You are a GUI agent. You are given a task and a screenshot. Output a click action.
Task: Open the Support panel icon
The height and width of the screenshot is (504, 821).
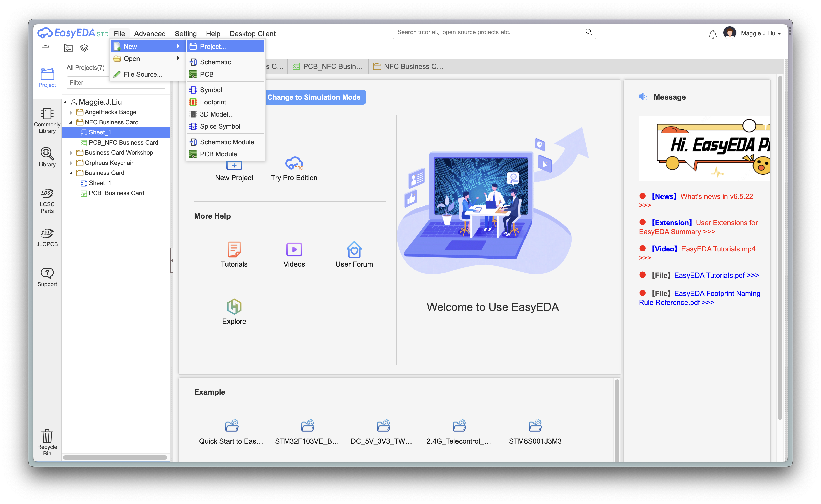(x=47, y=277)
